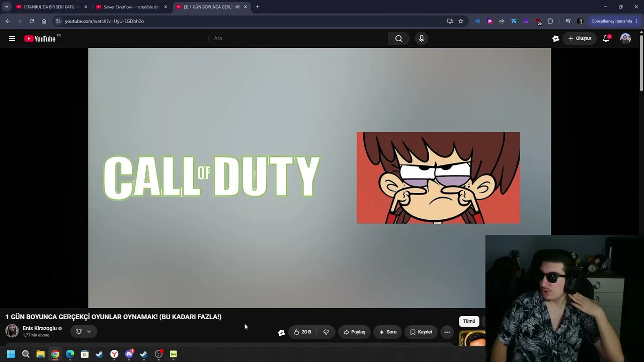Open the Chrome extensions puzzle icon
Screen dimensions: 644x362
550,21
